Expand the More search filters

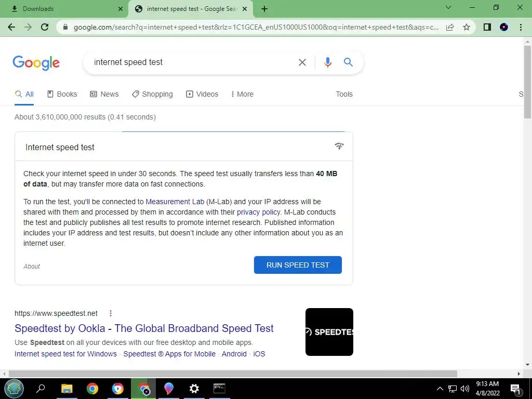242,95
